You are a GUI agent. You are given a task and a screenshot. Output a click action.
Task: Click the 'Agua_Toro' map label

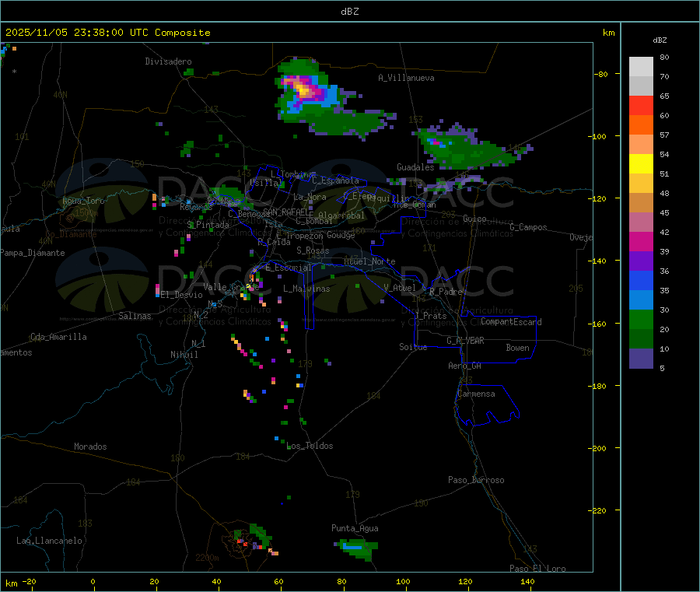[83, 201]
